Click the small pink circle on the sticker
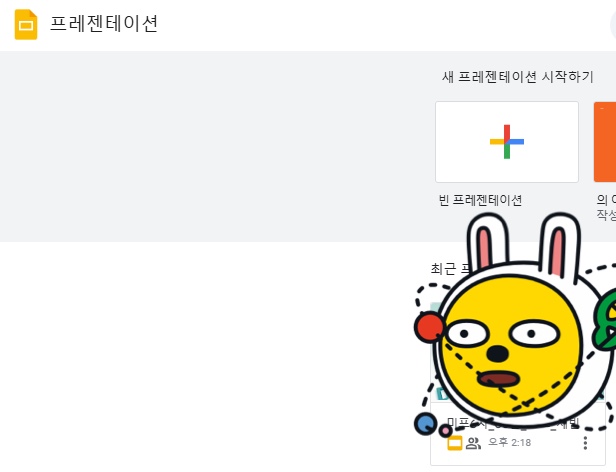 coord(445,431)
